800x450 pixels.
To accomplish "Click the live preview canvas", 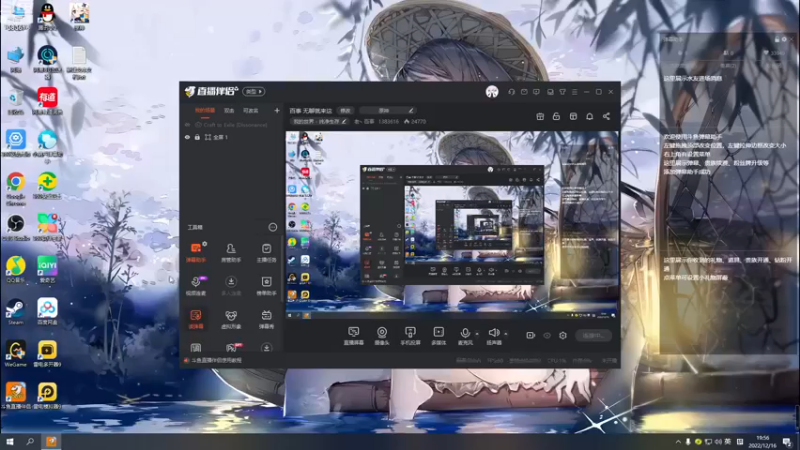I will pos(452,226).
